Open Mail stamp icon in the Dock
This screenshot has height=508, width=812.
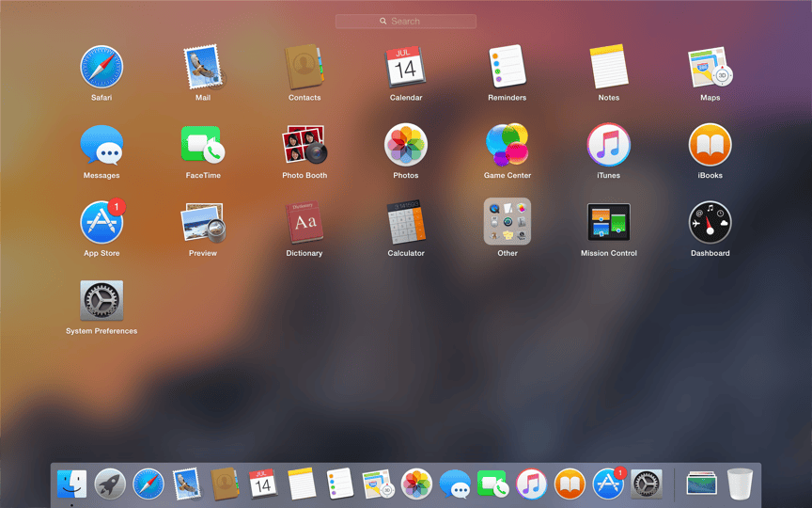pos(186,484)
